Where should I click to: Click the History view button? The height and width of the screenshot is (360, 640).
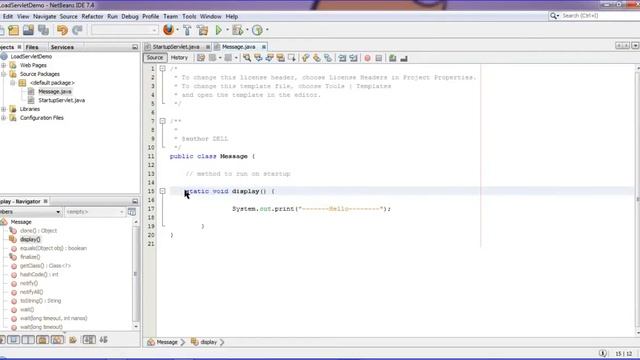point(179,58)
